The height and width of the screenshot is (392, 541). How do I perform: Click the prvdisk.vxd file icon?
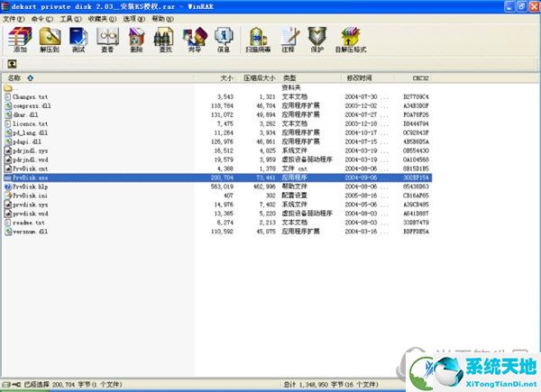point(8,214)
